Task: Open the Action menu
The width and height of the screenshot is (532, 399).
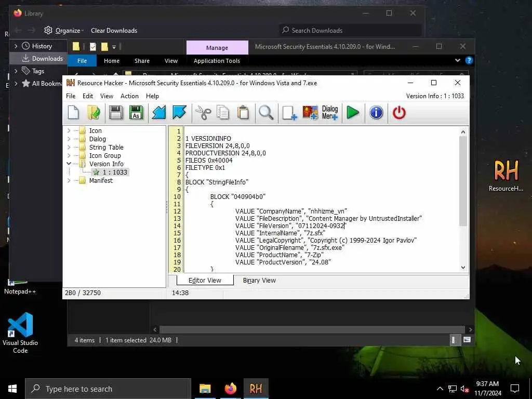Action: (x=129, y=96)
